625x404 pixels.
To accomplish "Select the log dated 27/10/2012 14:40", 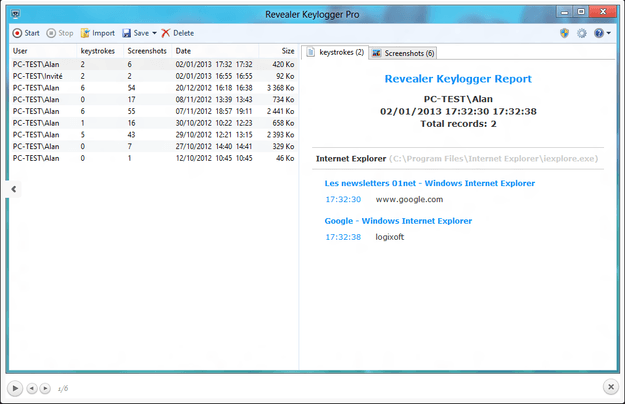I will click(x=153, y=146).
